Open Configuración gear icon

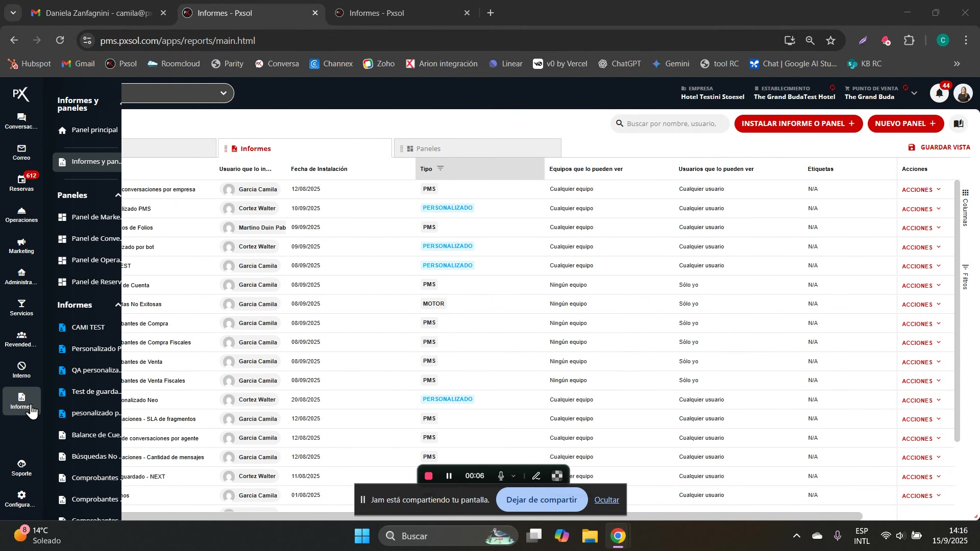[x=21, y=499]
